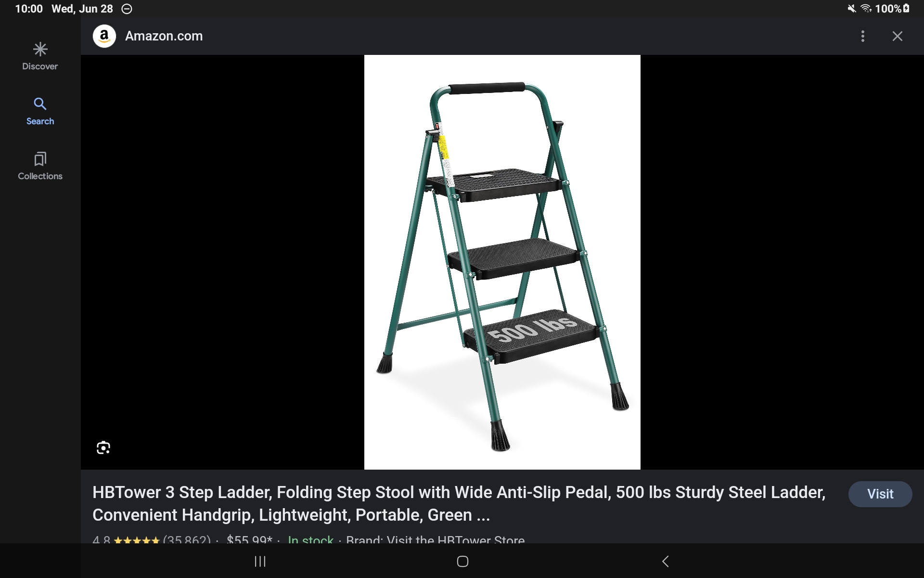
Task: Tap the Google Lens search icon
Action: [103, 448]
